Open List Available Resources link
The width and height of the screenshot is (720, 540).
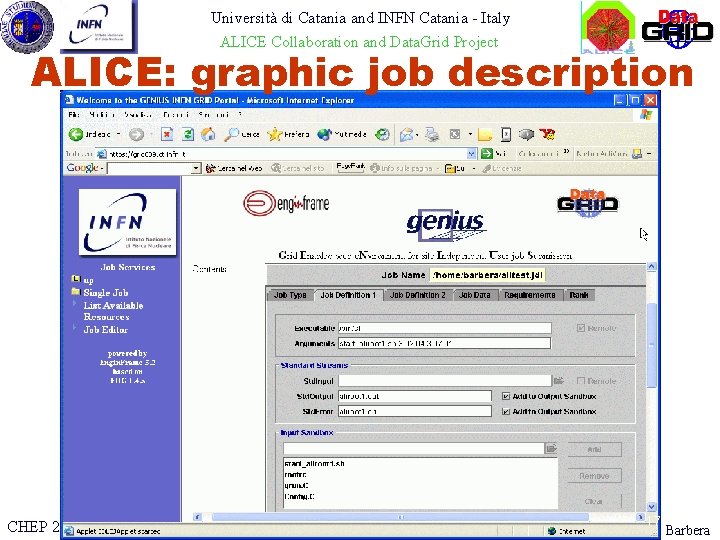[x=113, y=311]
